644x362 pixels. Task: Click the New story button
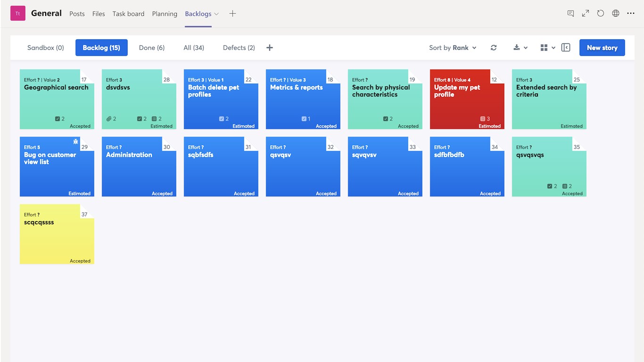[602, 48]
